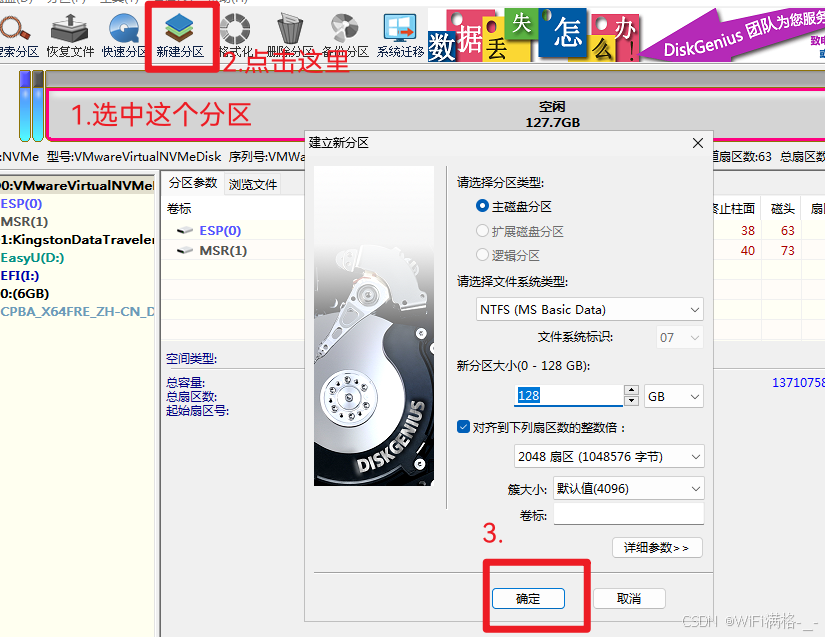The image size is (825, 637).
Task: Select EFI(I:) in the left tree
Action: tap(19, 276)
